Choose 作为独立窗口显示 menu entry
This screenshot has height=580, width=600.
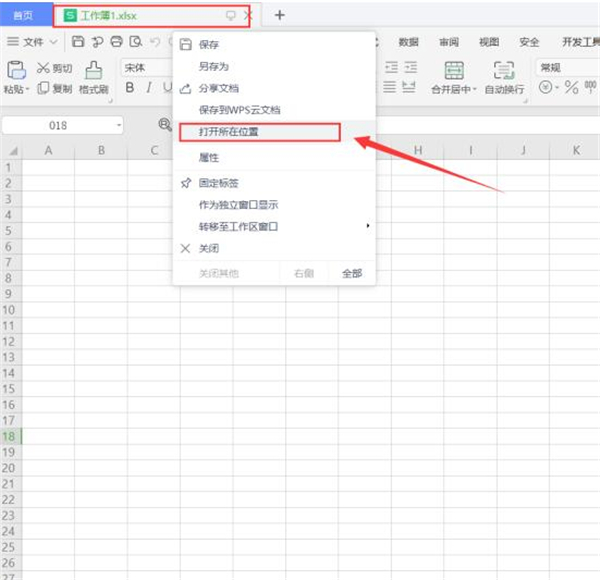(274, 205)
